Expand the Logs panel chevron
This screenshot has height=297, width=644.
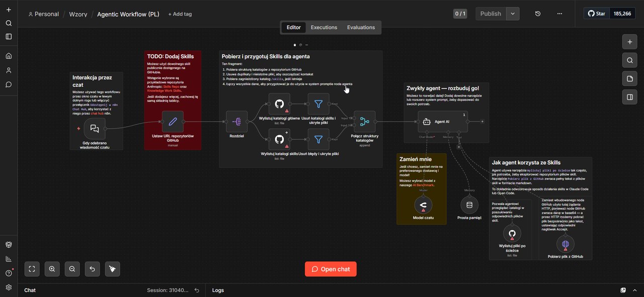(x=634, y=290)
